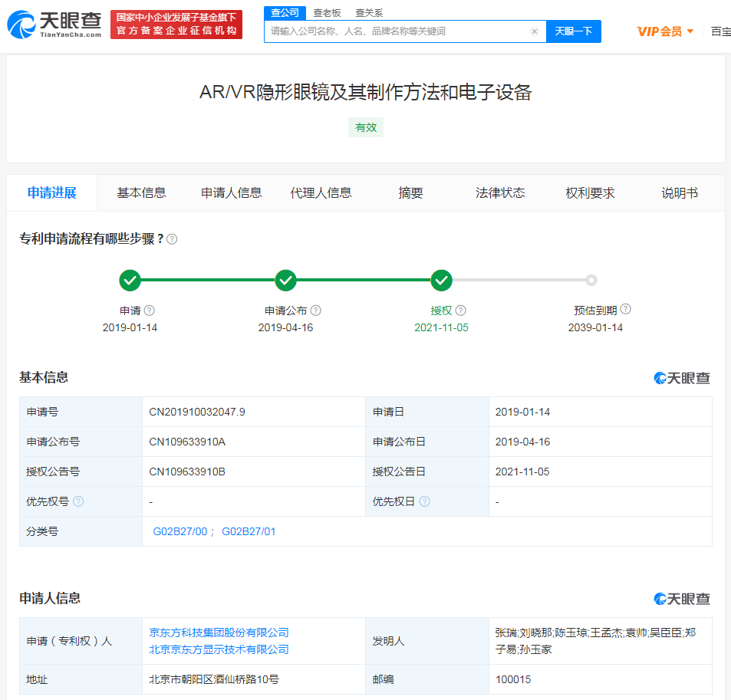Viewport: 731px width, 700px height.
Task: Show help icon next to 申请 step
Action: tap(149, 311)
